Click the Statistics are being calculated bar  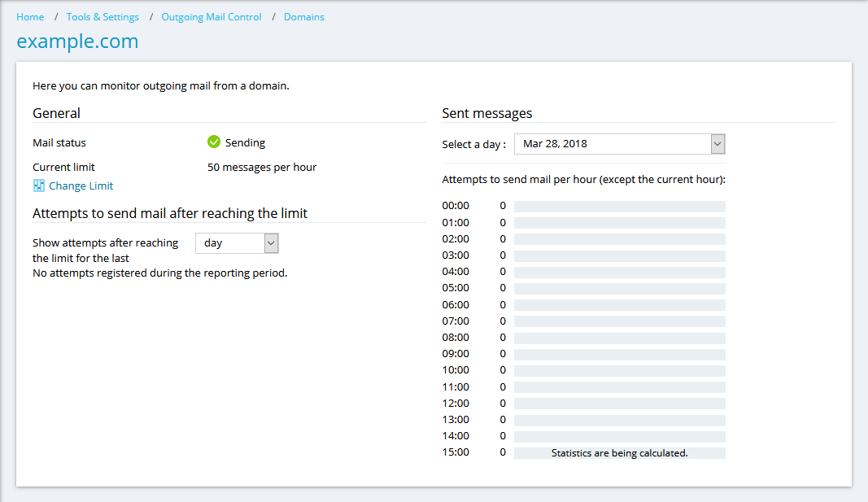click(x=619, y=452)
